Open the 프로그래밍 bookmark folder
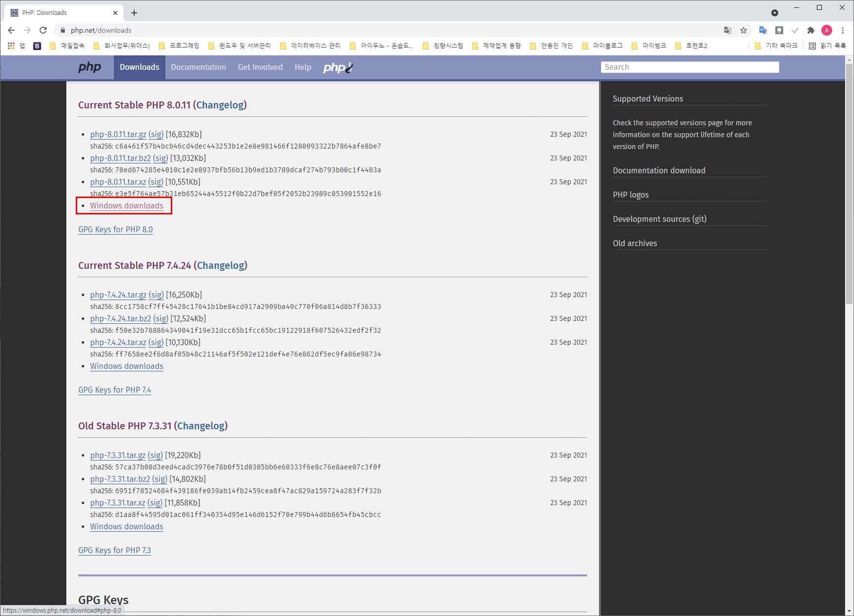Screen dimensions: 854x616 coord(179,46)
